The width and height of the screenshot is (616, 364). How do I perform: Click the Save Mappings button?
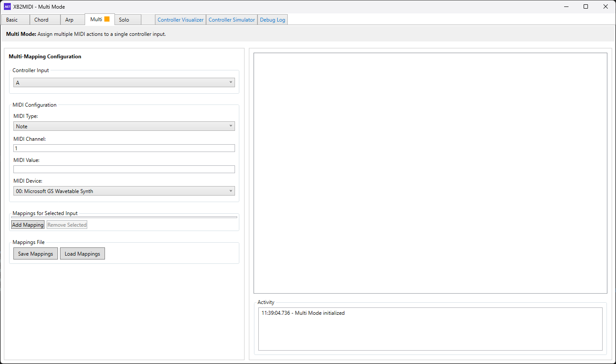tap(35, 254)
